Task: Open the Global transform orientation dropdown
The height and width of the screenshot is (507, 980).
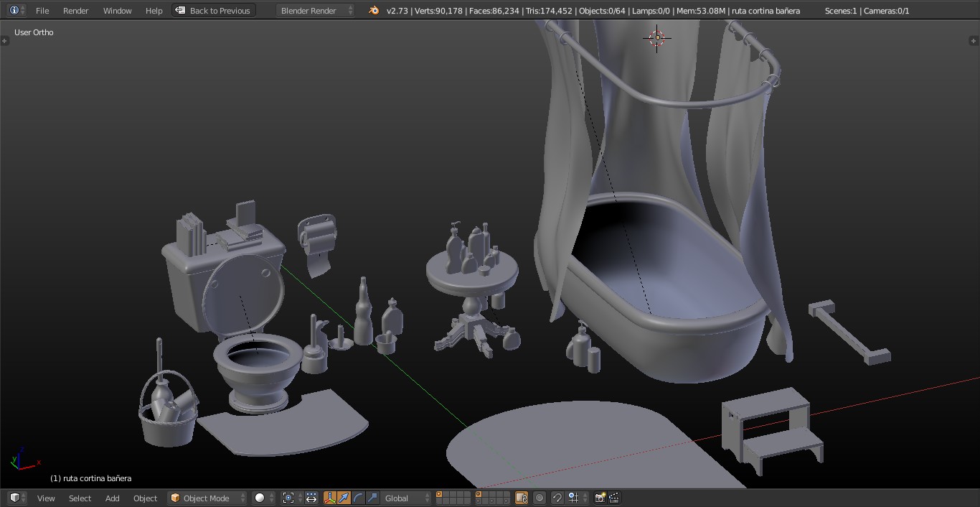Action: click(x=406, y=498)
